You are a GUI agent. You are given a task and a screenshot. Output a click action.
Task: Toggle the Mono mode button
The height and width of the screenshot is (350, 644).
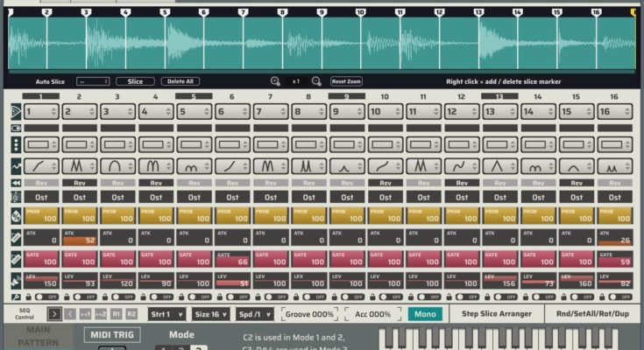[425, 314]
